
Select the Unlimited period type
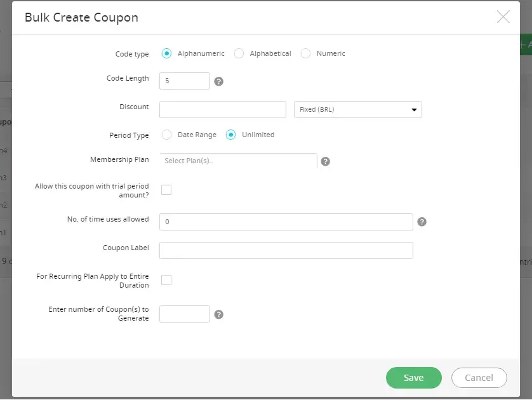(x=231, y=135)
